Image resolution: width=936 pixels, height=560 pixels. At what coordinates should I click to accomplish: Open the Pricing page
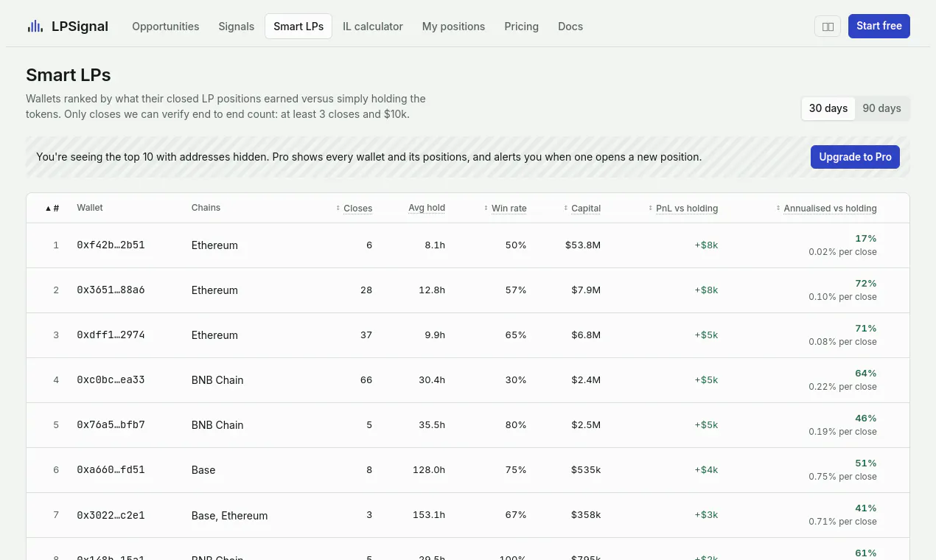click(522, 27)
